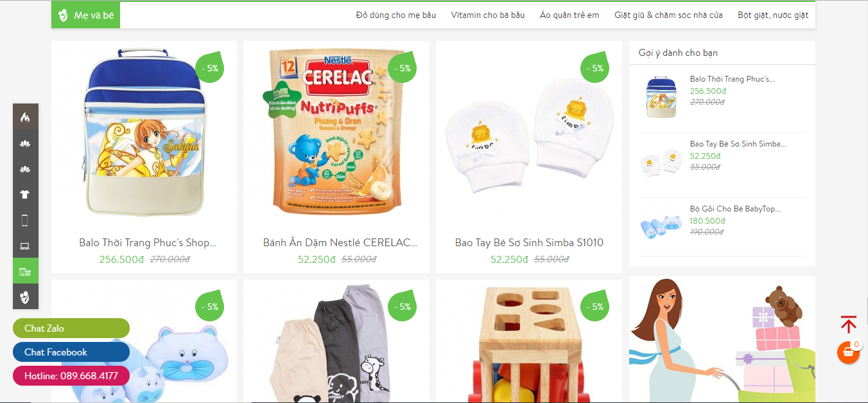Select the t-shirt fashion category icon
This screenshot has height=403, width=868.
click(26, 194)
